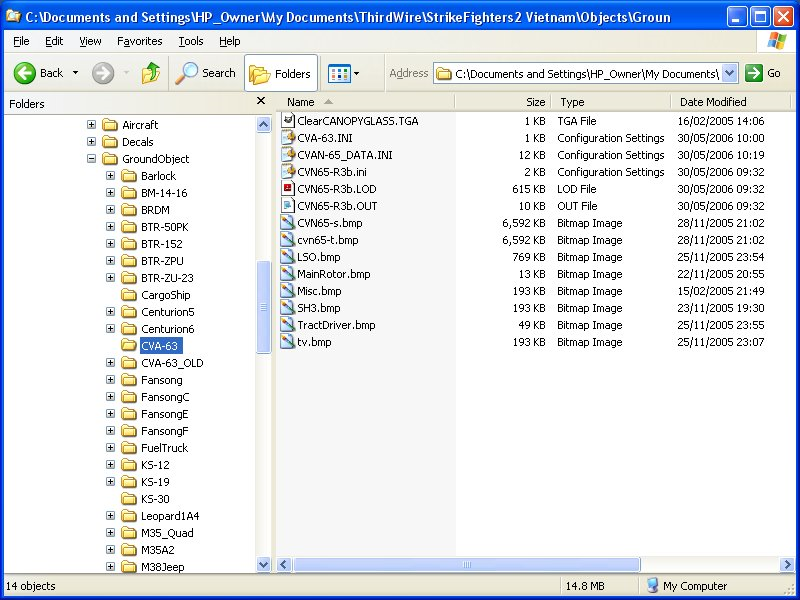The width and height of the screenshot is (800, 600).
Task: Click the Search magnifier icon
Action: (186, 73)
